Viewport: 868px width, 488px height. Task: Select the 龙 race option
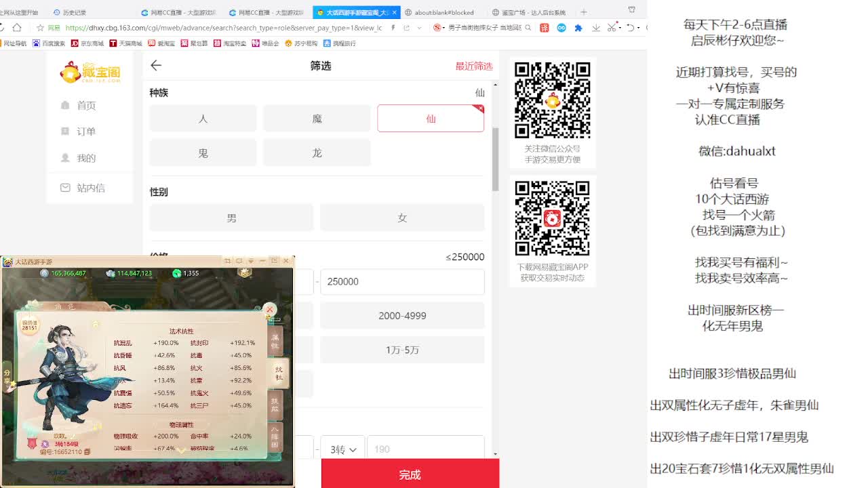pyautogui.click(x=317, y=153)
